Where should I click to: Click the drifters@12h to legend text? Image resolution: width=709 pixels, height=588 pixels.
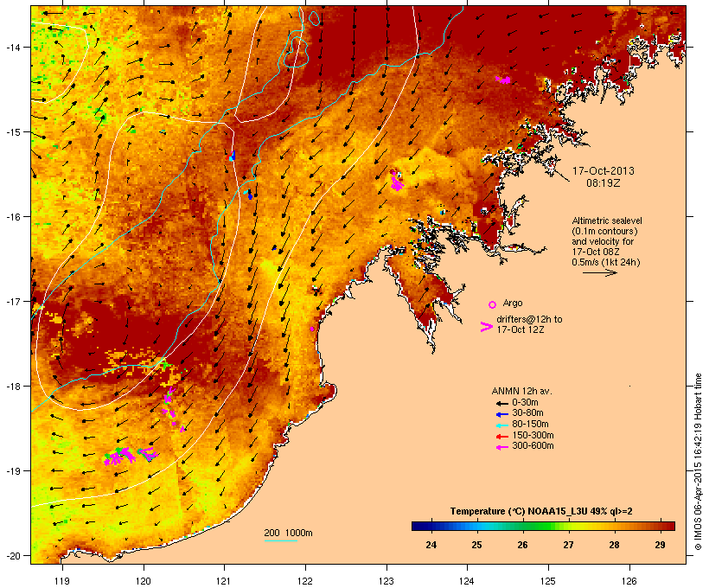tap(529, 319)
